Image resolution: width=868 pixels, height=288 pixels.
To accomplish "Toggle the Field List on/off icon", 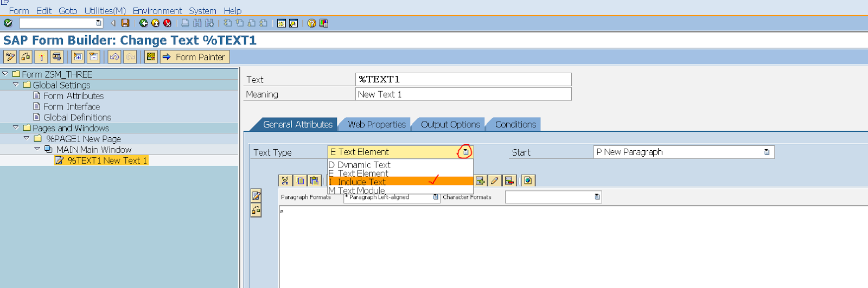I will 151,56.
